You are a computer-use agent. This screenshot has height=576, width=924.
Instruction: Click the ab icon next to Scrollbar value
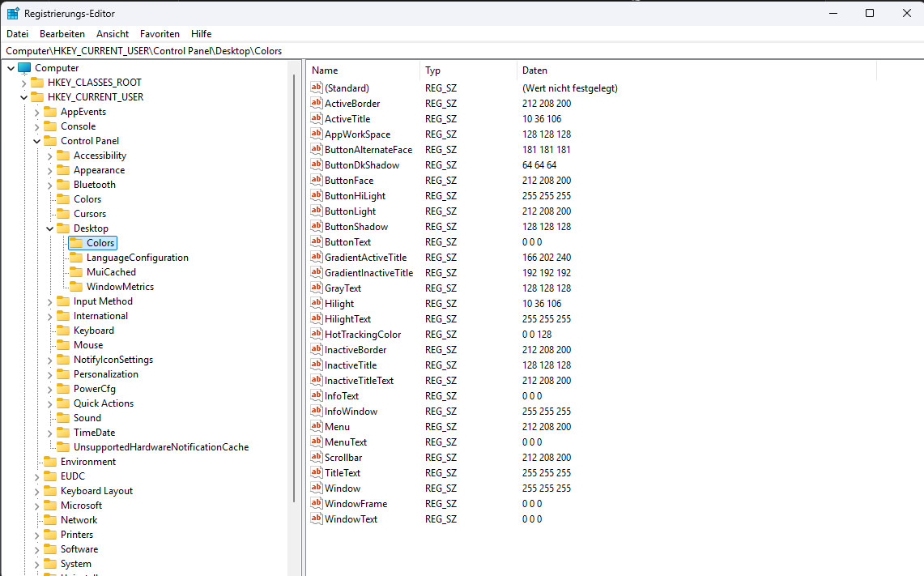[x=317, y=457]
